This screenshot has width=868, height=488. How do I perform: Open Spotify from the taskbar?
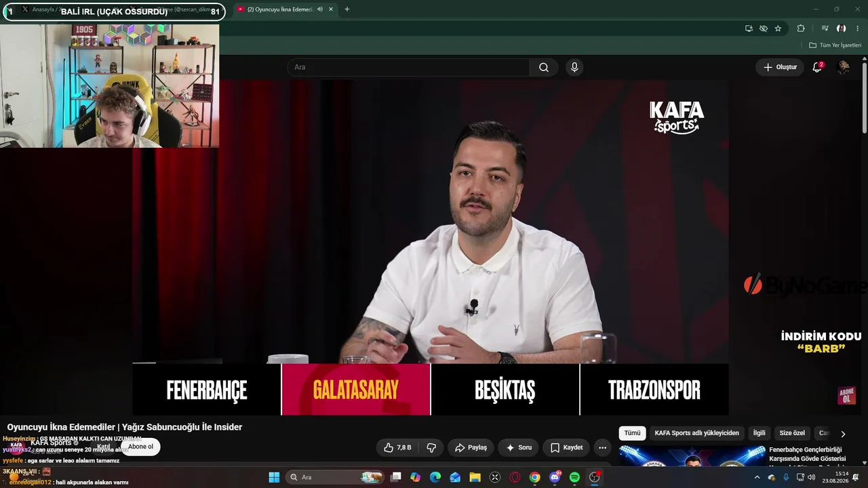tap(574, 477)
